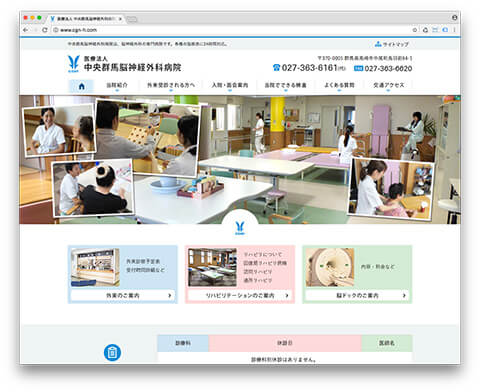Image resolution: width=480 pixels, height=392 pixels.
Task: Open the 当院紹介 navigation menu
Action: (117, 85)
